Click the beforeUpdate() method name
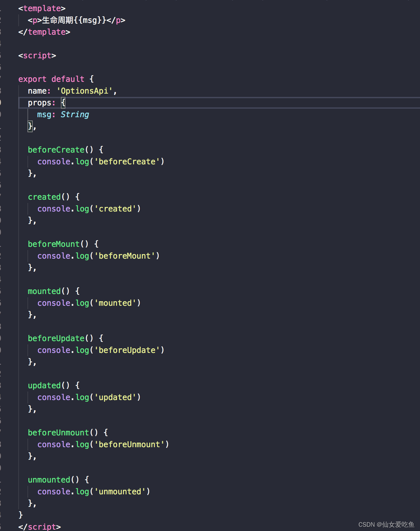Viewport: 420px width, 531px height. click(56, 338)
